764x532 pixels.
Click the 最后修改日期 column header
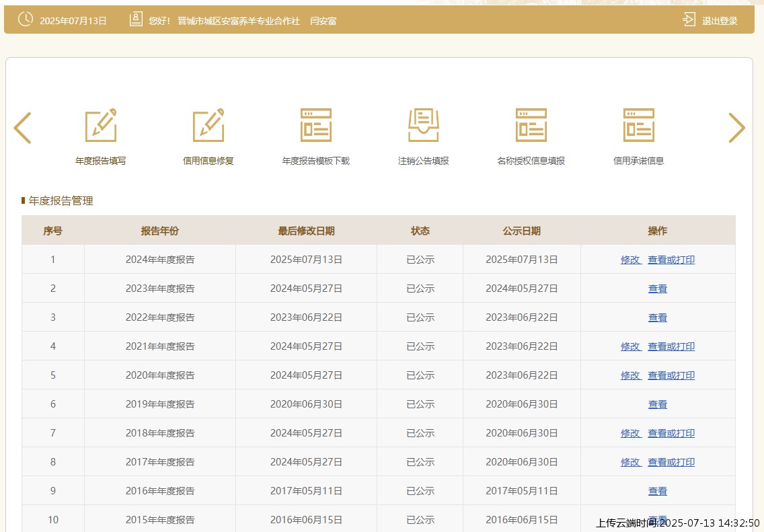306,231
